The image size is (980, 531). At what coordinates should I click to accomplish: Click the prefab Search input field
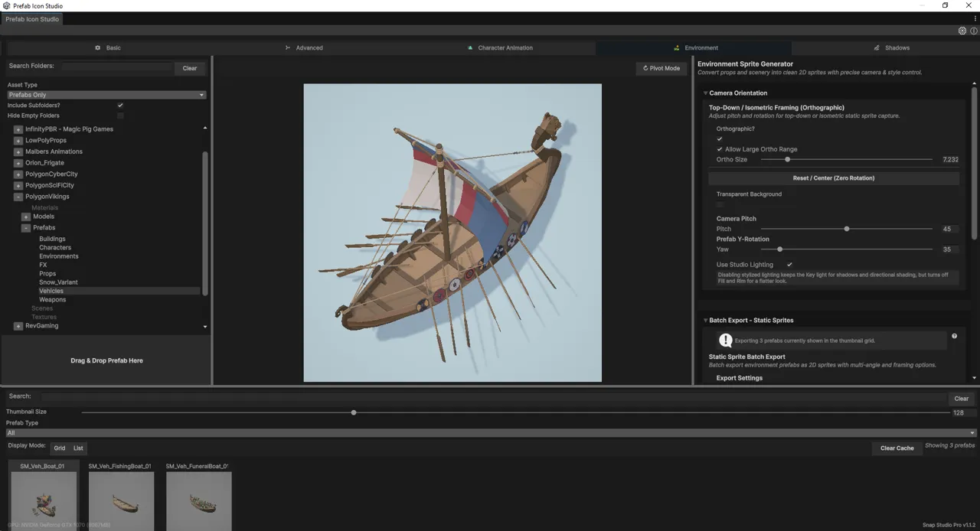click(x=494, y=398)
